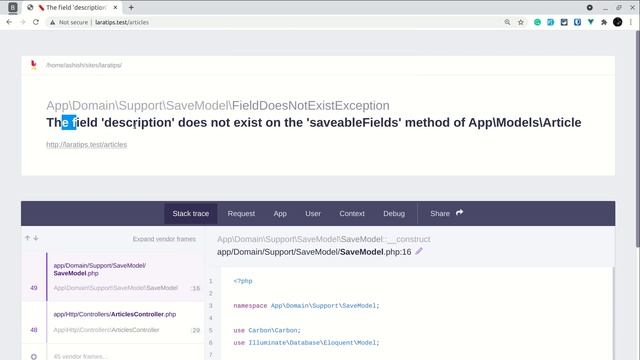640x360 pixels.
Task: Click the Share arrow icon
Action: pyautogui.click(x=460, y=213)
